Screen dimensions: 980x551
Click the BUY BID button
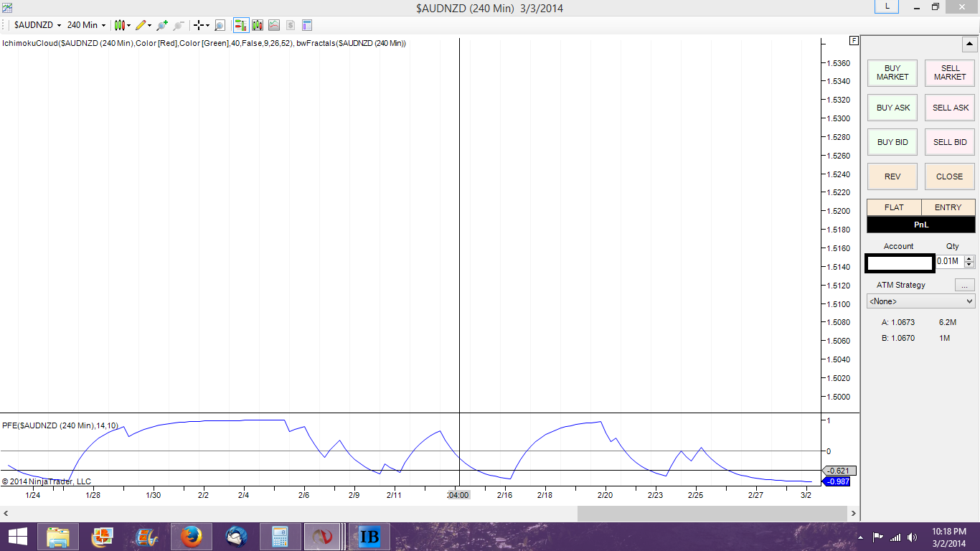(x=892, y=142)
